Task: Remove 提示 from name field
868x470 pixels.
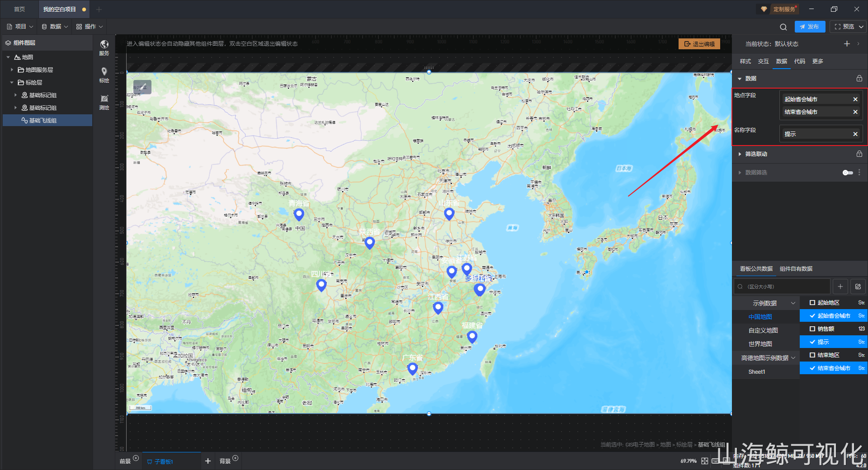Action: pyautogui.click(x=855, y=134)
